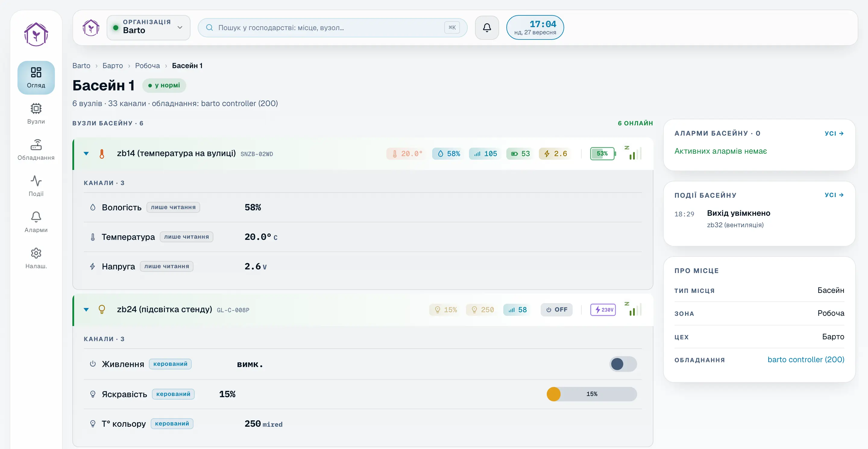The height and width of the screenshot is (449, 868).
Task: Click zb24 lightbulb node icon
Action: pos(102,309)
